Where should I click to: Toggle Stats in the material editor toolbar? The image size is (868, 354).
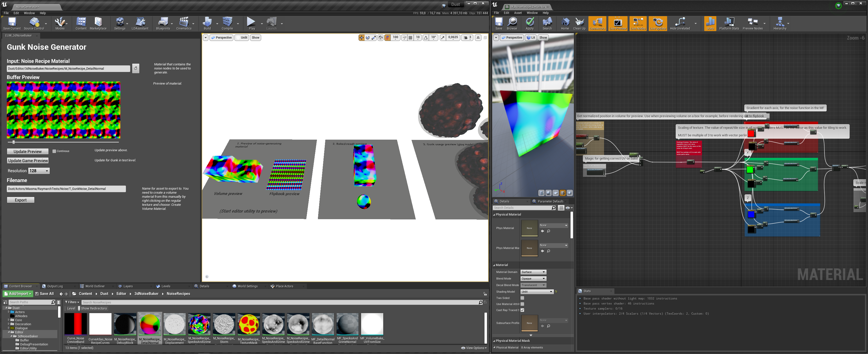click(710, 23)
